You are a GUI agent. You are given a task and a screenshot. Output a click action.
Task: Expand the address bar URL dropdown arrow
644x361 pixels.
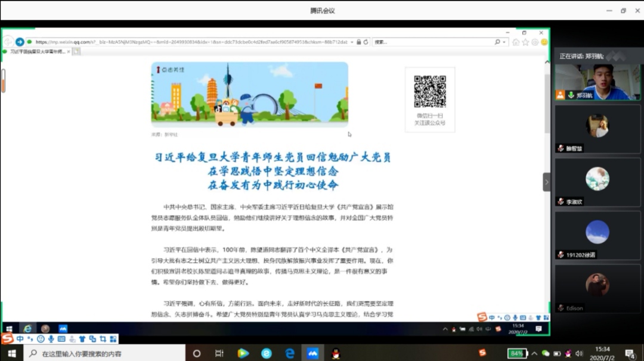pos(352,42)
